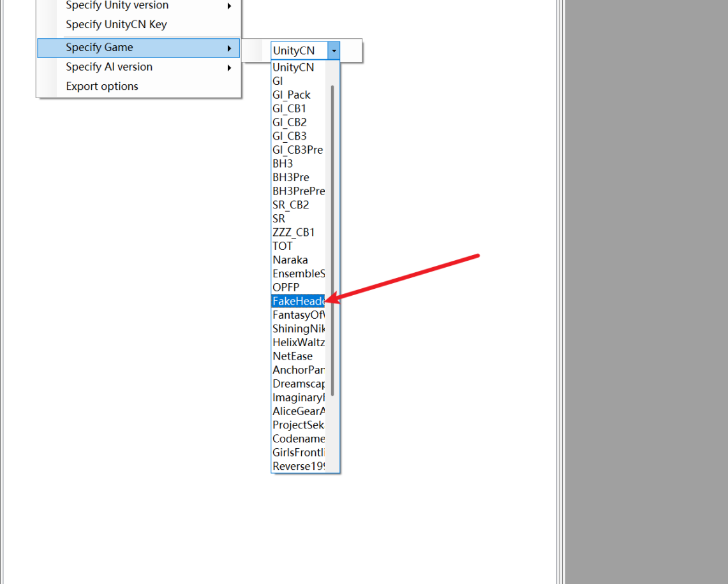Select UnityCN in the game list
The image size is (728, 584).
click(298, 67)
